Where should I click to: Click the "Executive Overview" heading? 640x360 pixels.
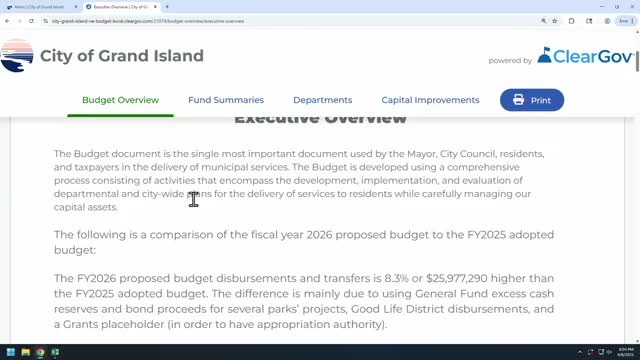320,120
